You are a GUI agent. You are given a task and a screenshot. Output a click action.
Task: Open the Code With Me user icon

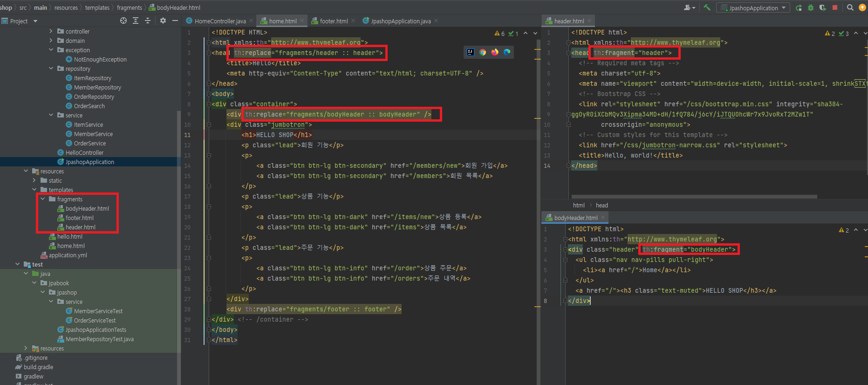click(689, 7)
